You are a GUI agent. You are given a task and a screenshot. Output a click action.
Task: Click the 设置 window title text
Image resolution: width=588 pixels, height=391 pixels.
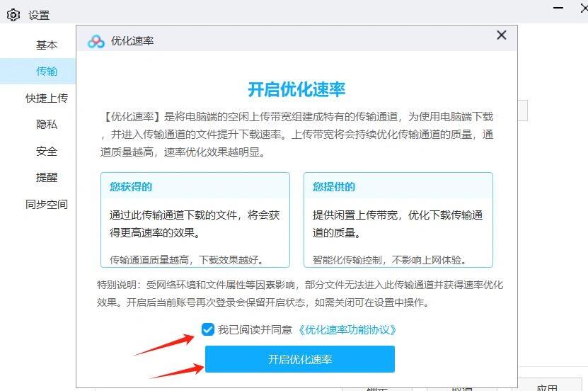(39, 16)
